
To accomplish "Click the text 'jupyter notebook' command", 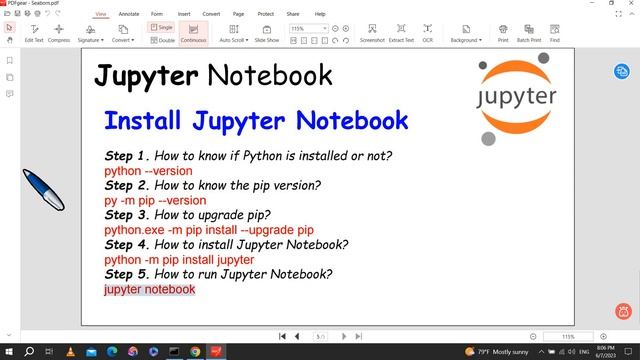I will click(x=149, y=289).
